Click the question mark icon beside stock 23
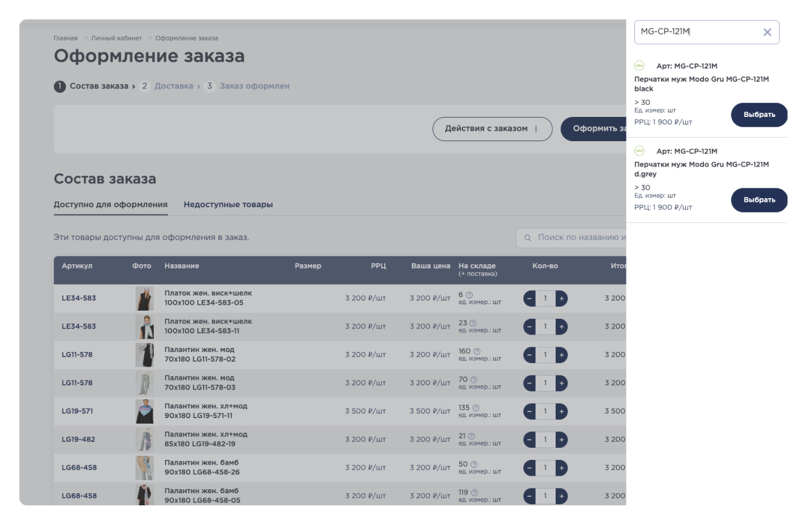The height and width of the screenshot is (532, 807). [x=473, y=323]
